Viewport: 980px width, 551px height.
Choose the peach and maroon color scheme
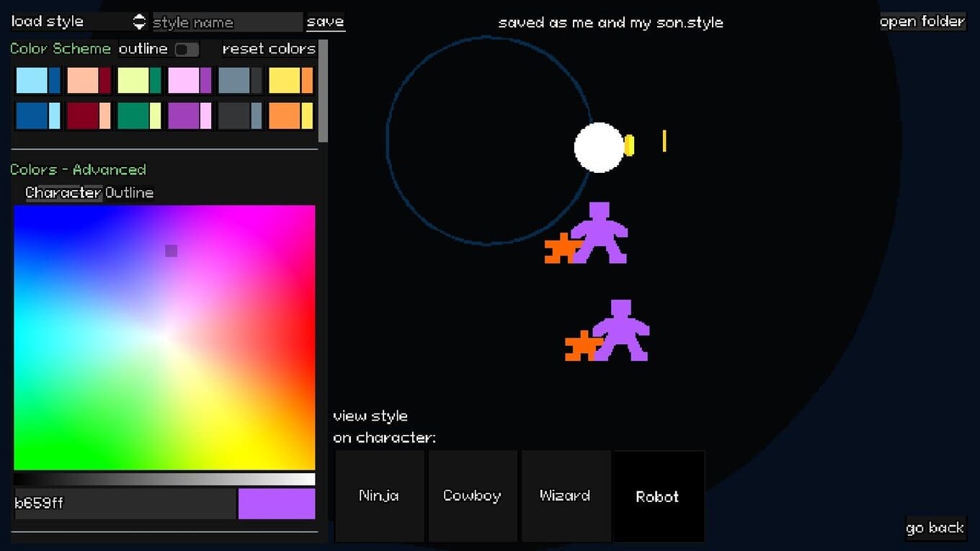click(x=89, y=81)
